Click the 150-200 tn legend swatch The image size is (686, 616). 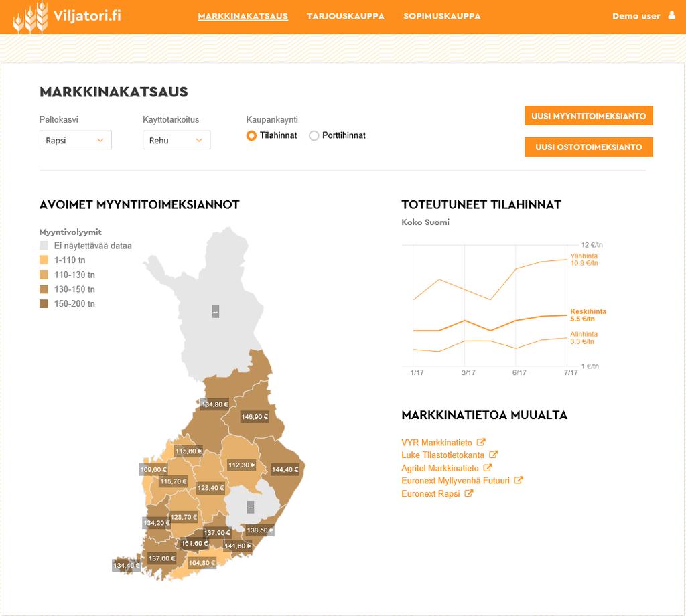click(44, 303)
